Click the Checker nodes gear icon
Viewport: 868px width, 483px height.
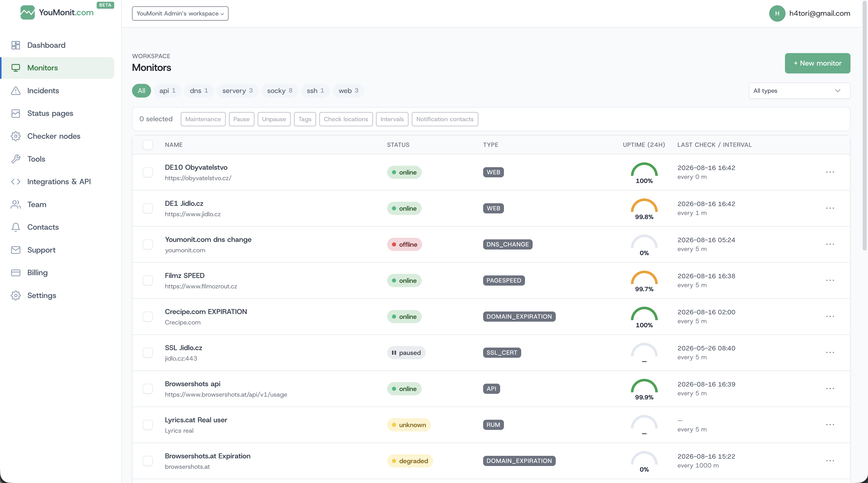(x=15, y=136)
